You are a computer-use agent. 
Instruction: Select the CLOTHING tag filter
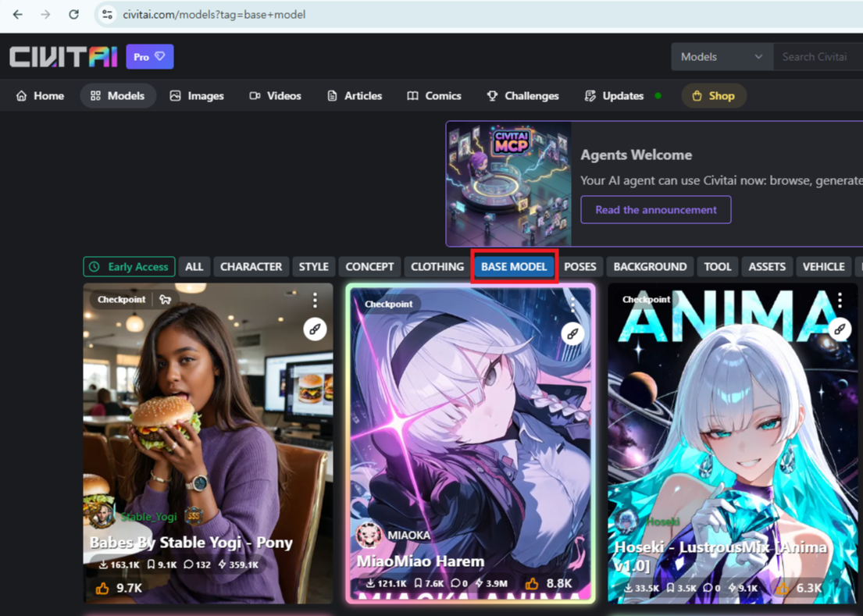(x=437, y=267)
